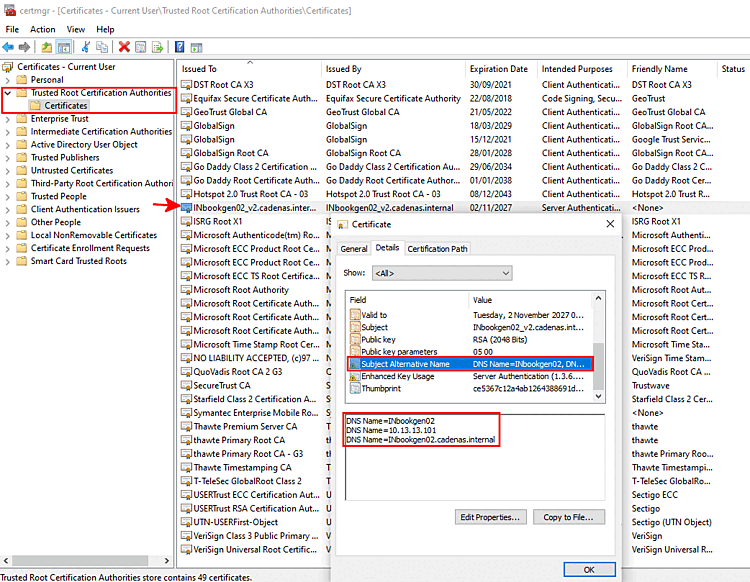Switch to the Certification Path tab

coord(437,249)
